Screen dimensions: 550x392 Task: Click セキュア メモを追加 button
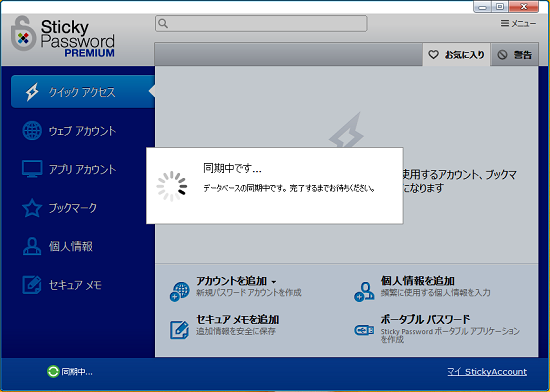[237, 319]
